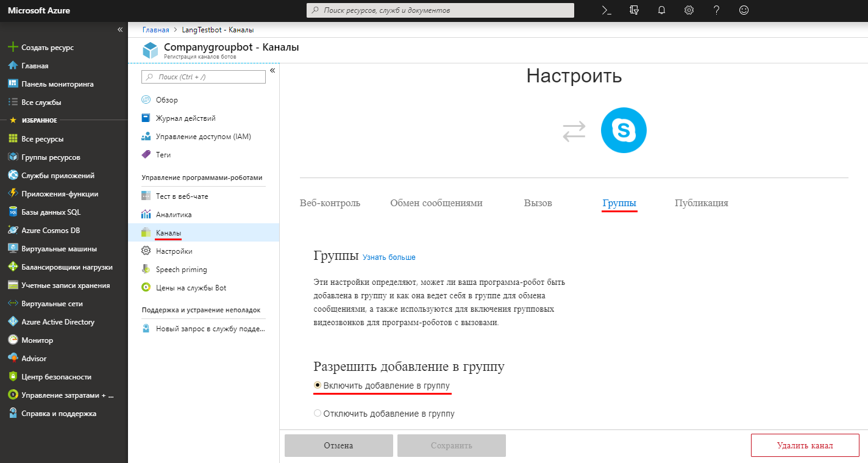
Task: Click LangTestbot - Каналы breadcrumb
Action: [218, 30]
